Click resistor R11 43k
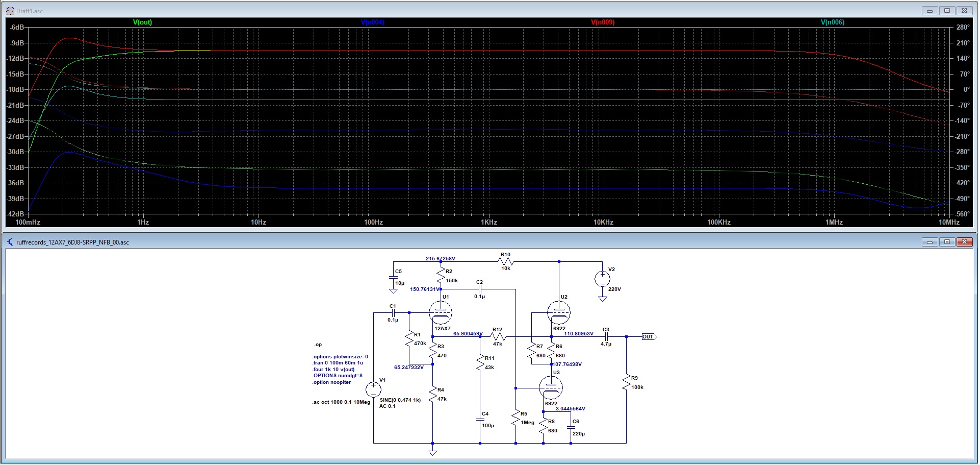This screenshot has width=980, height=465. (480, 362)
